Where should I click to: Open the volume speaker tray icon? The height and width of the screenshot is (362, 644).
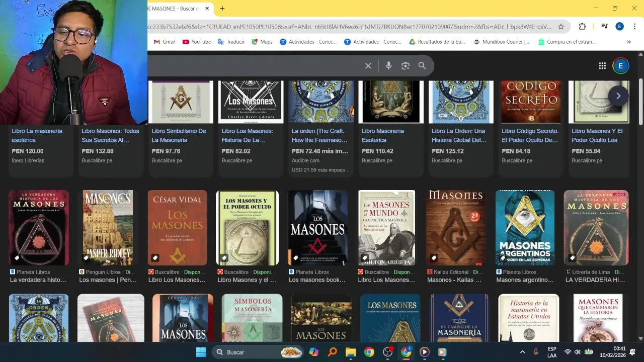578,352
